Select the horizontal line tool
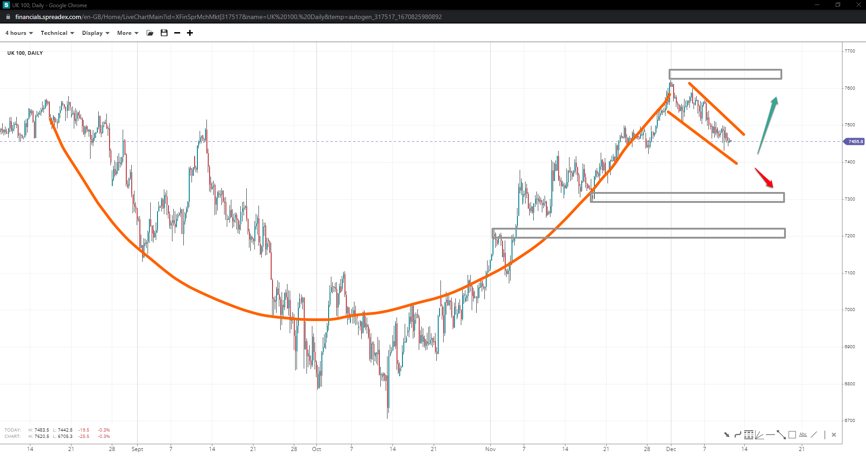Screen dimensions: 866x456 (x=770, y=435)
